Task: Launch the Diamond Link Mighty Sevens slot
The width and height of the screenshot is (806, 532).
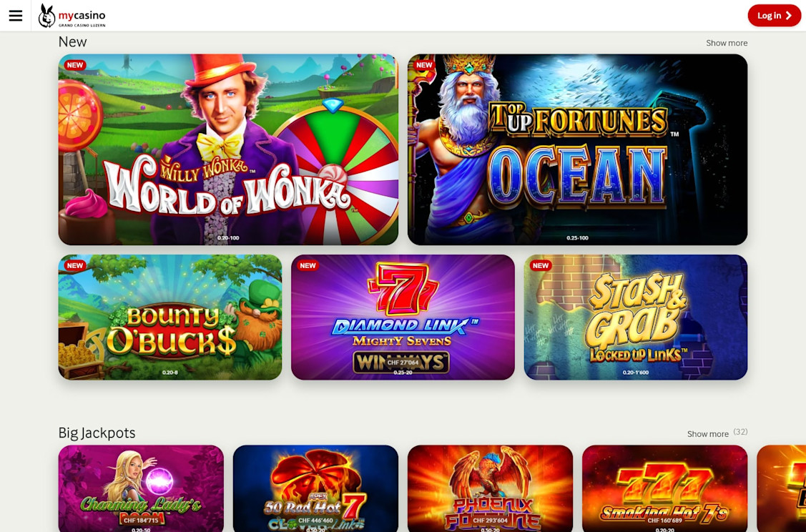Action: tap(403, 317)
